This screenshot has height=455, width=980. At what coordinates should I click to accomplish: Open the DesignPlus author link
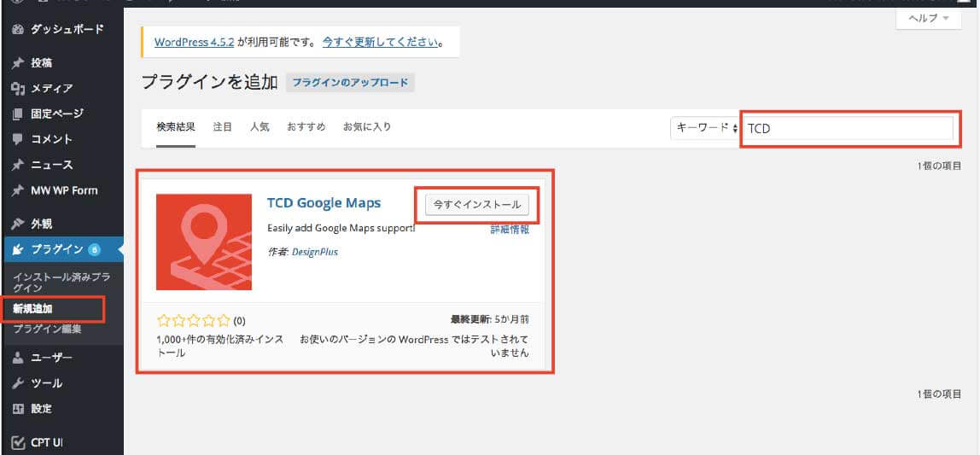tap(315, 252)
